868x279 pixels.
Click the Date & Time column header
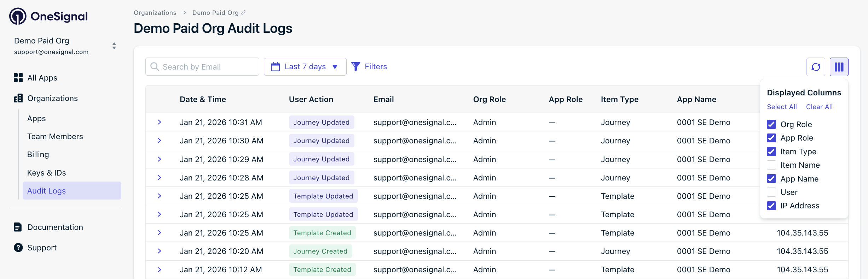click(x=203, y=99)
